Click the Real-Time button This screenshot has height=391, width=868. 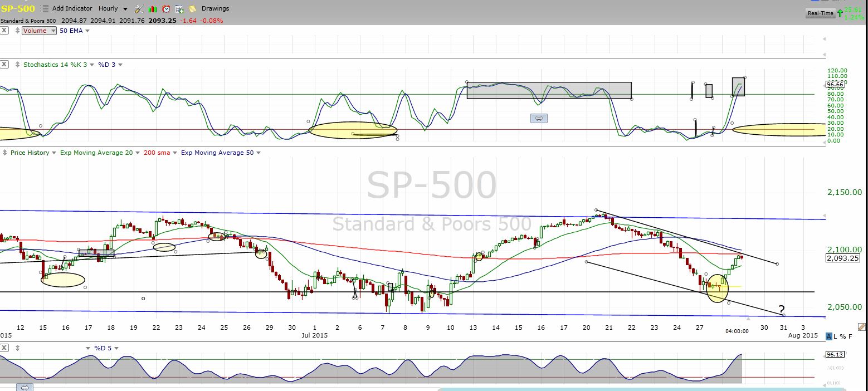tap(821, 13)
